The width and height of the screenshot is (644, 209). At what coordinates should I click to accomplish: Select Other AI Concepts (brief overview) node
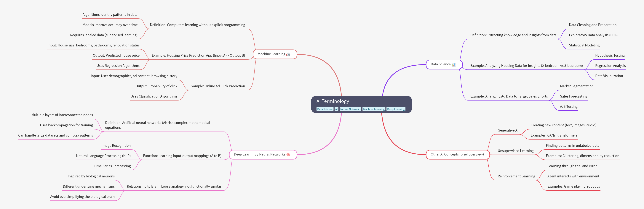[458, 155]
